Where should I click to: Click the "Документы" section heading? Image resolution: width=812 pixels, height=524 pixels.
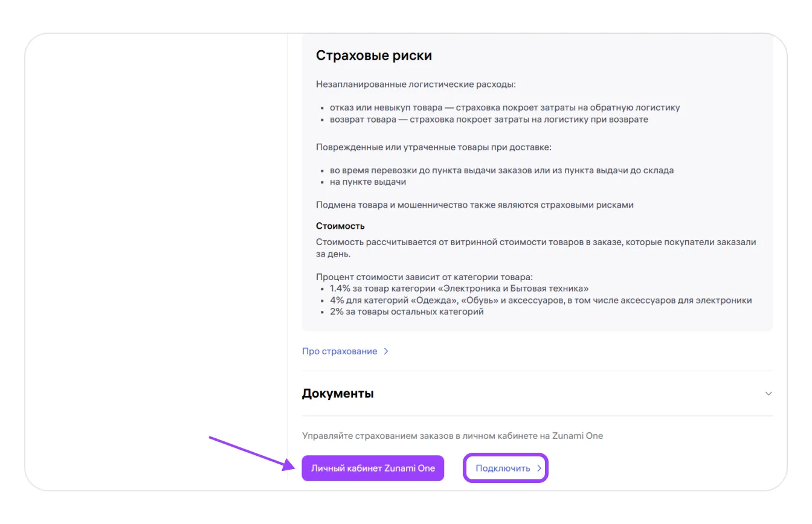pos(338,394)
